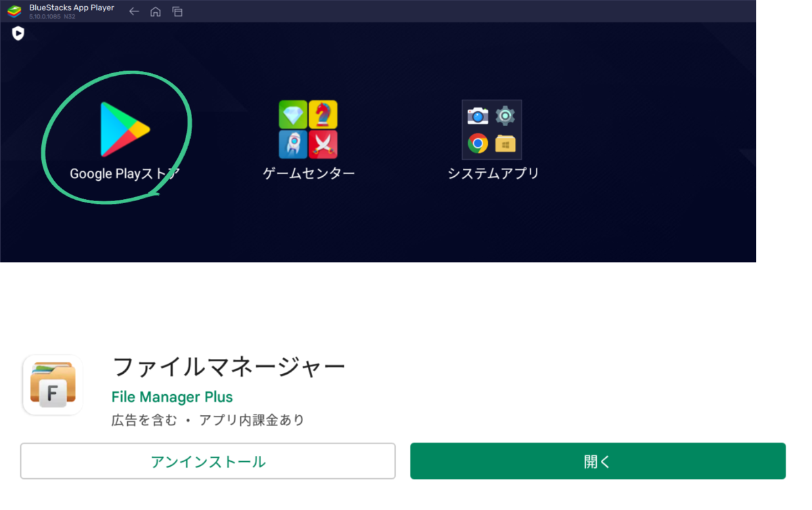This screenshot has height=510, width=812.
Task: Open the recent apps multi-window icon
Action: point(177,12)
